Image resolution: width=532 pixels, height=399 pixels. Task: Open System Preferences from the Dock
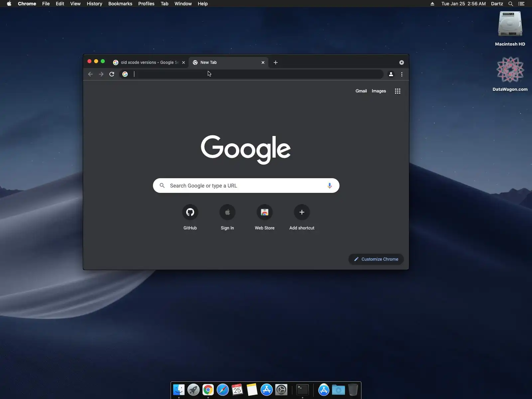[281, 390]
